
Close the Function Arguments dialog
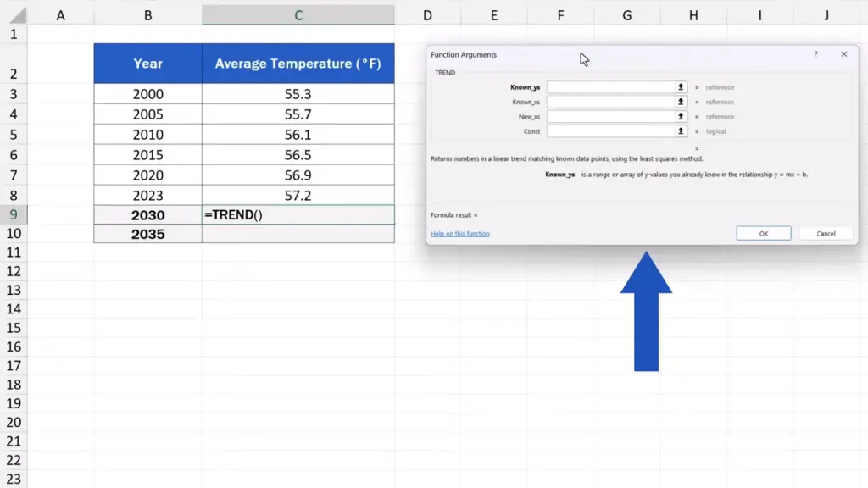[x=843, y=54]
